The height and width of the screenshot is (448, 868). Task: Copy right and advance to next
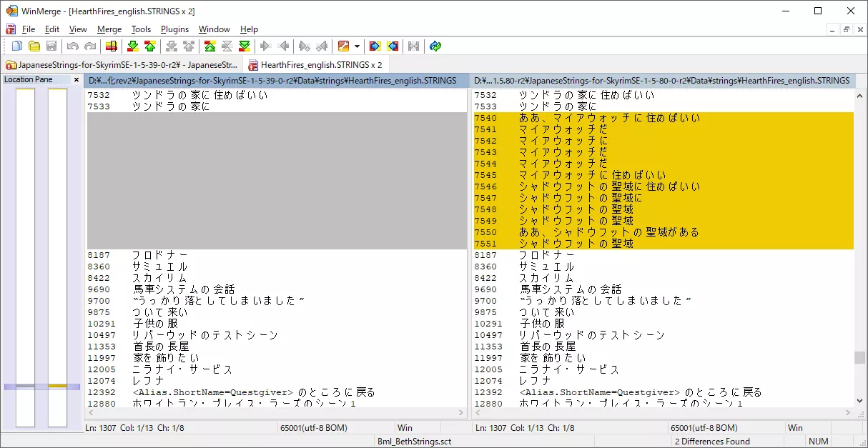coord(304,46)
